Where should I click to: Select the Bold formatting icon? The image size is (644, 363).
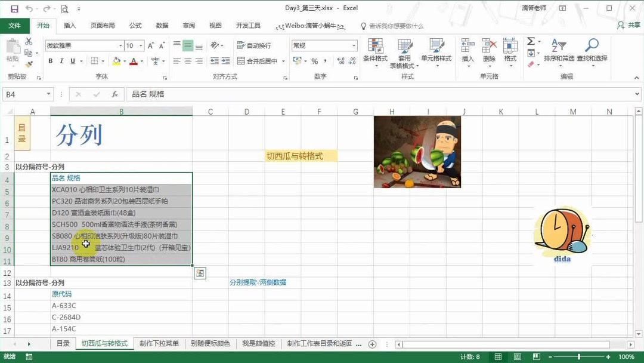click(x=50, y=61)
